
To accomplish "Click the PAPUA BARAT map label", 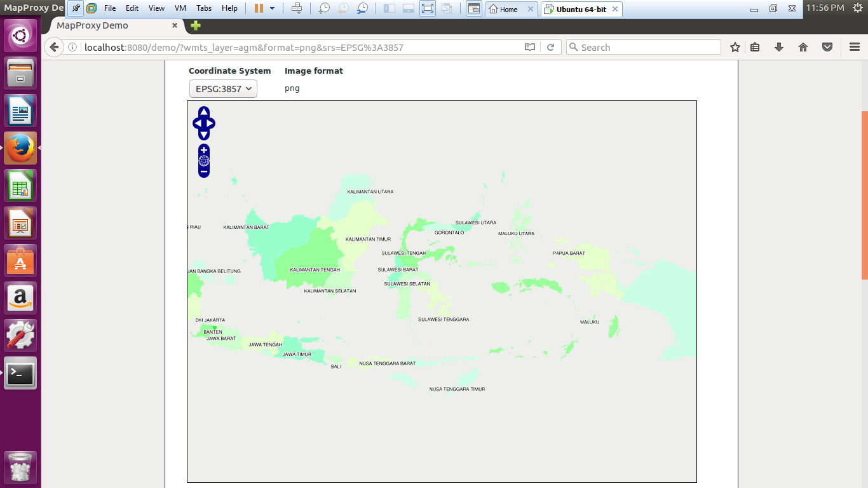I will [569, 253].
